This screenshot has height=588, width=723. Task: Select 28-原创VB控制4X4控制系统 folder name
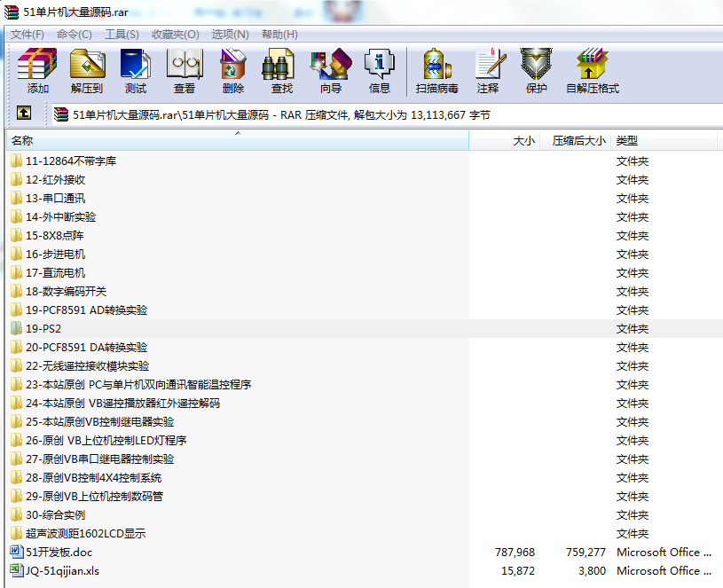tap(94, 477)
